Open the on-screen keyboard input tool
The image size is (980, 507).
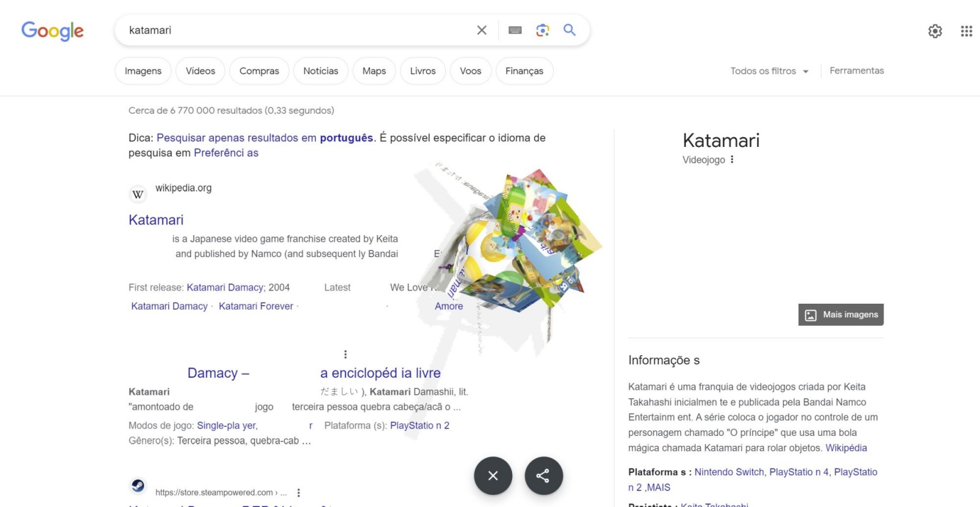pyautogui.click(x=515, y=30)
